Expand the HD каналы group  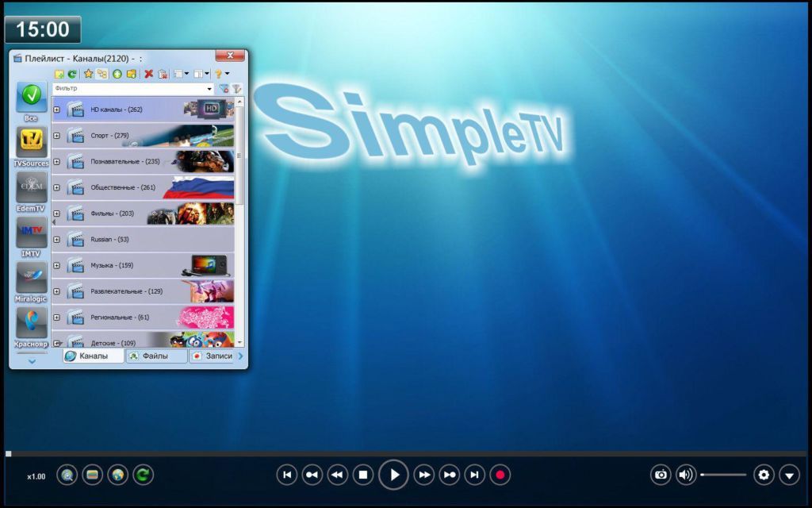(x=57, y=110)
